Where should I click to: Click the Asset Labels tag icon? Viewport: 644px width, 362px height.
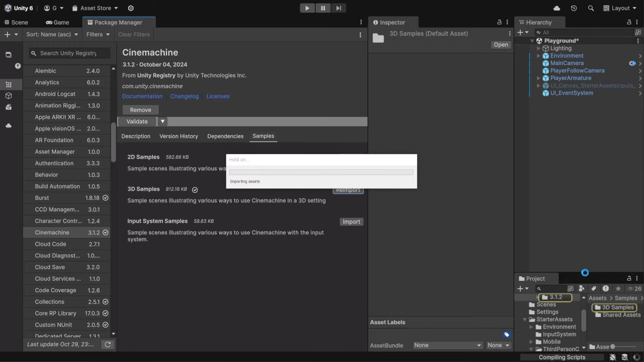[506, 335]
